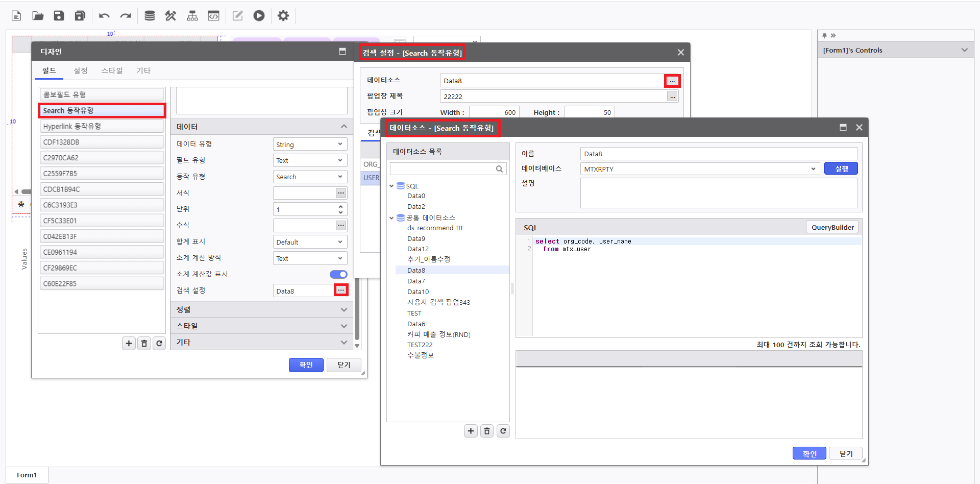
Task: Click the new document icon in toolbar
Action: 16,16
